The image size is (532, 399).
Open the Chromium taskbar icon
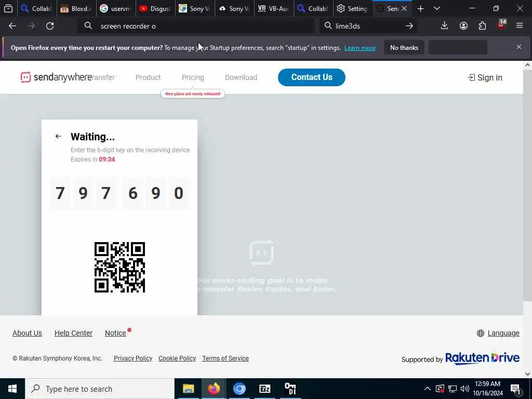(x=239, y=389)
